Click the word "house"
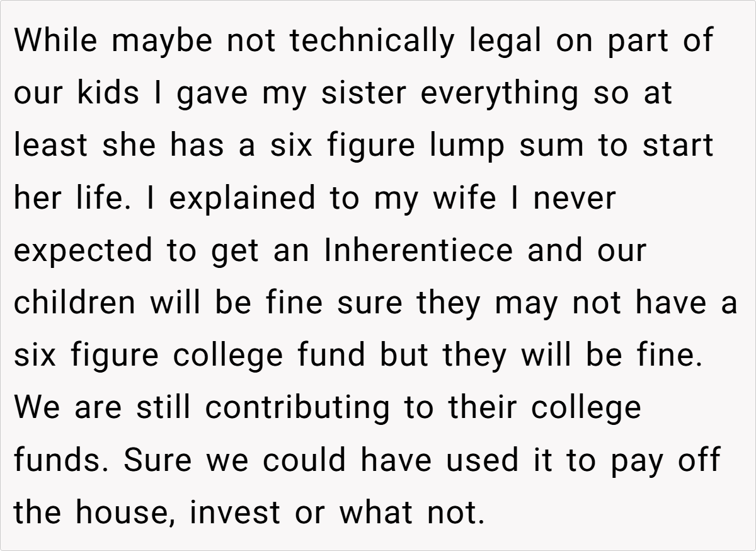 [x=126, y=512]
